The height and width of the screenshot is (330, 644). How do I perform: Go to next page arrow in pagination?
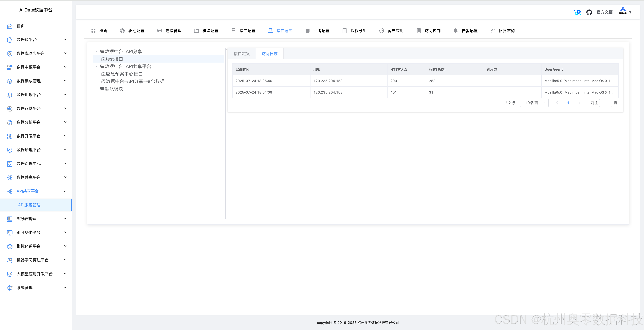coord(579,103)
